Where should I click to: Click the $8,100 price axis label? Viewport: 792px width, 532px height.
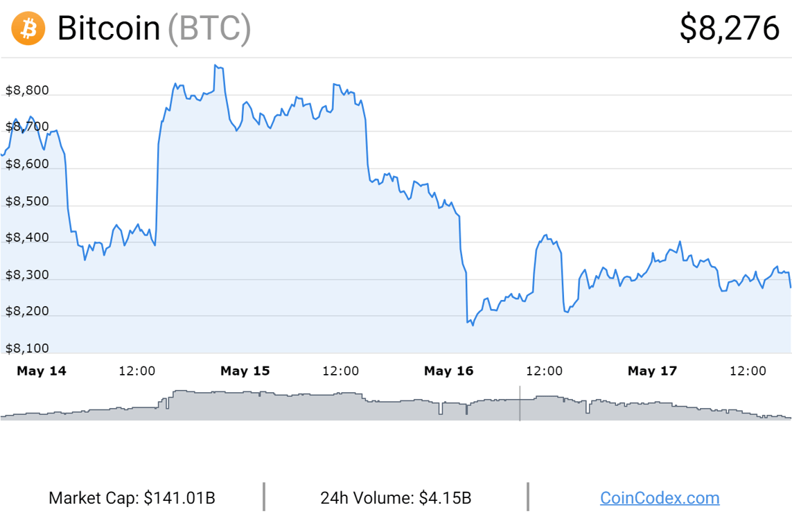(x=26, y=348)
